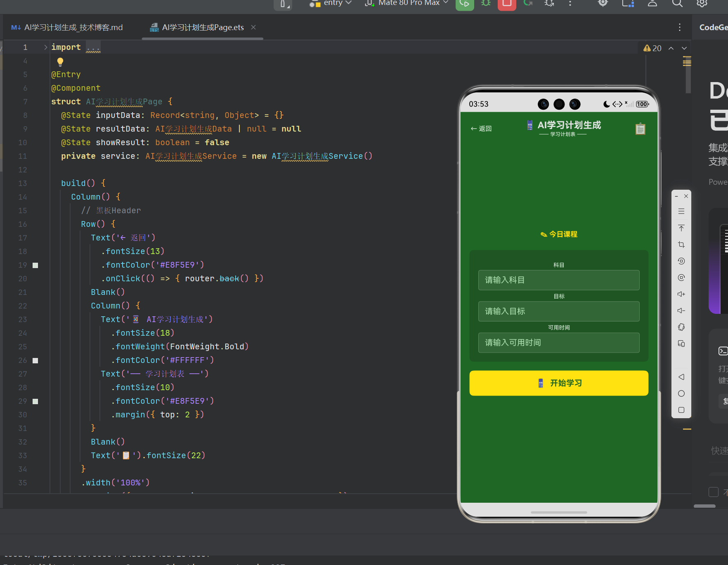This screenshot has height=565, width=728.
Task: Tap the 返回 back link in the app
Action: click(481, 129)
